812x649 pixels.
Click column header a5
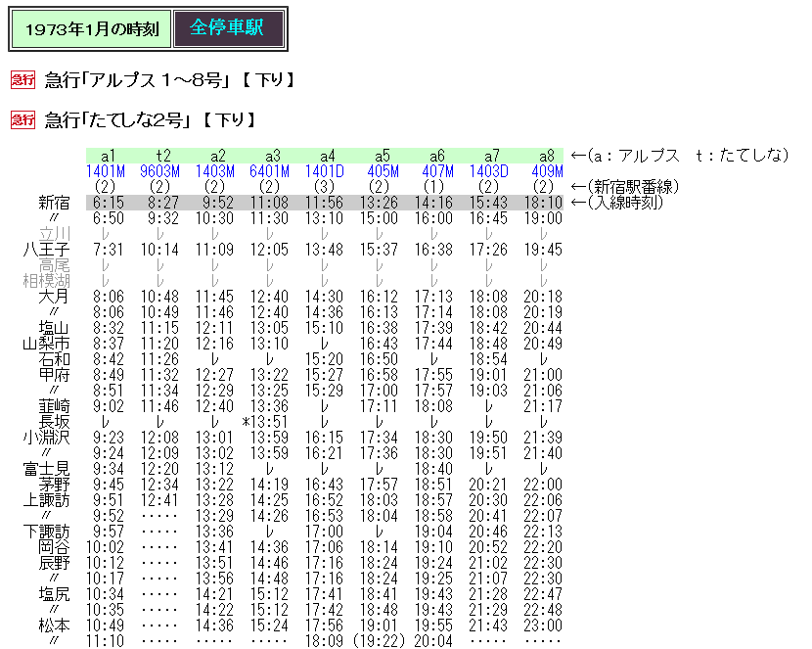click(x=383, y=156)
